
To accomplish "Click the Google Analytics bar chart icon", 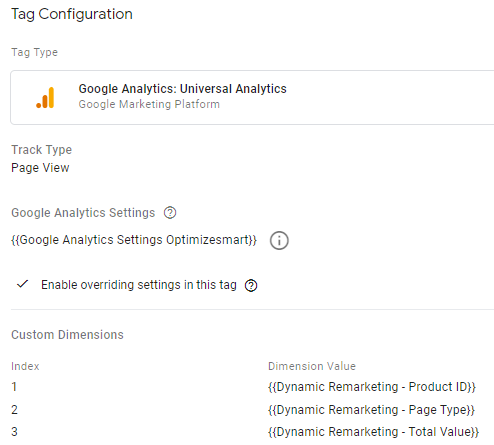I will (x=45, y=98).
